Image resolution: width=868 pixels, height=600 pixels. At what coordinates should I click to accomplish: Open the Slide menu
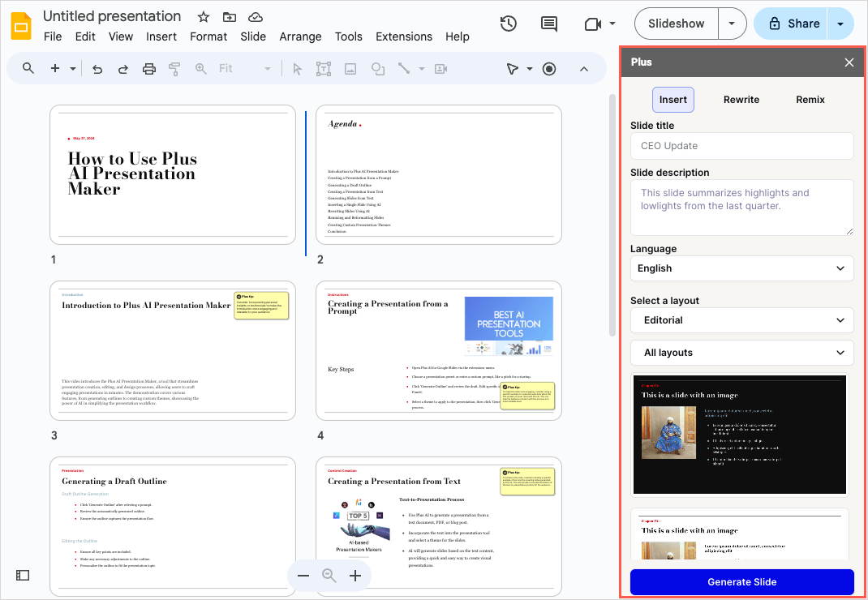coord(253,36)
